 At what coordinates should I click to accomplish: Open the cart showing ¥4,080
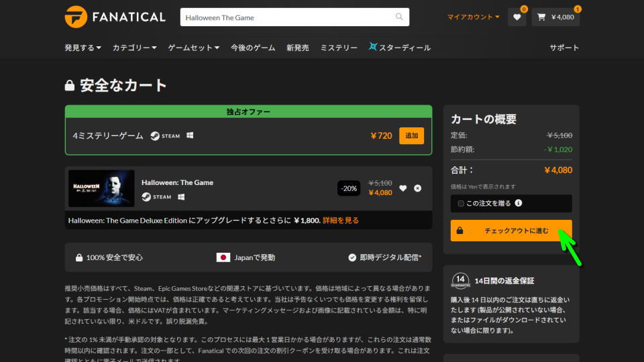tap(555, 17)
